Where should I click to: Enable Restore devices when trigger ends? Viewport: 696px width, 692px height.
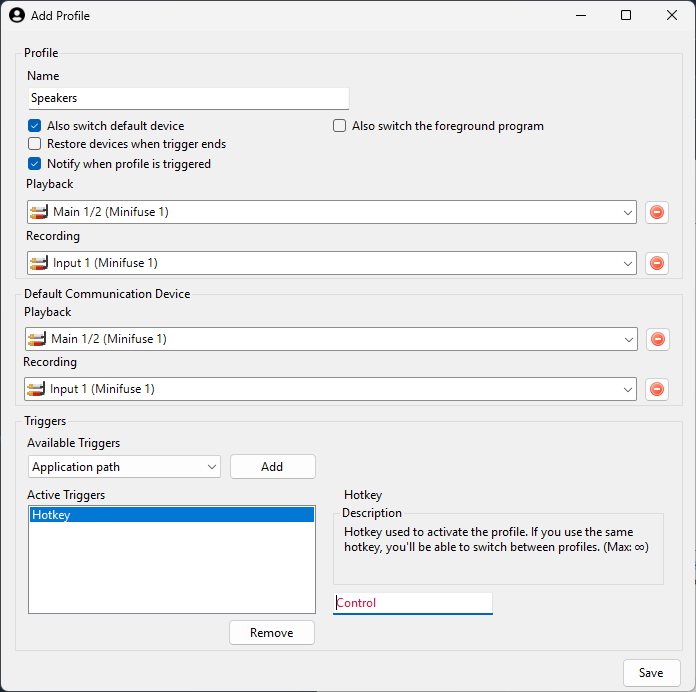(x=35, y=144)
